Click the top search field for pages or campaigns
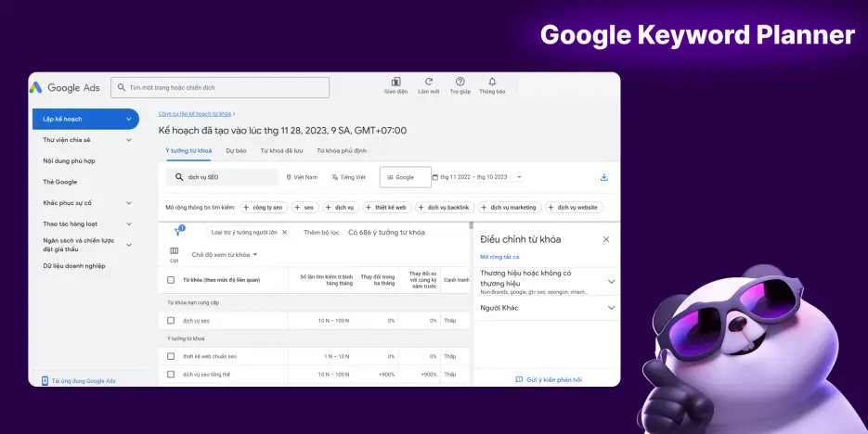The width and height of the screenshot is (868, 434). [x=220, y=87]
